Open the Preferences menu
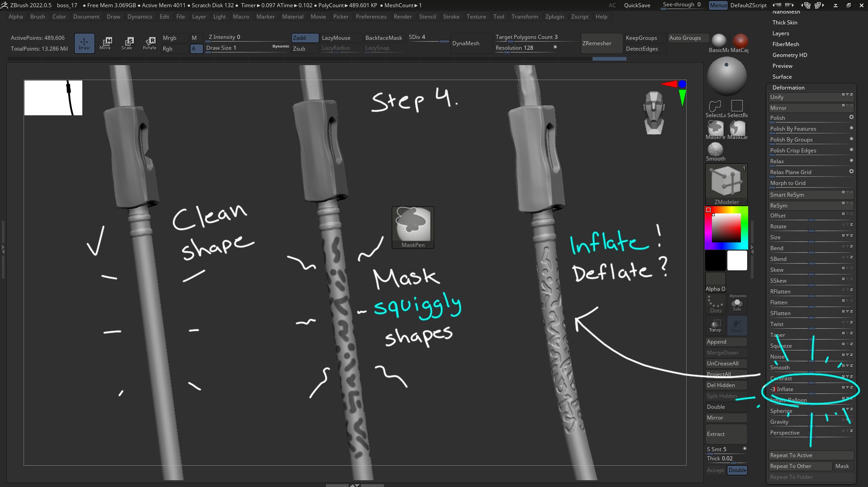The width and height of the screenshot is (868, 487). [x=371, y=17]
